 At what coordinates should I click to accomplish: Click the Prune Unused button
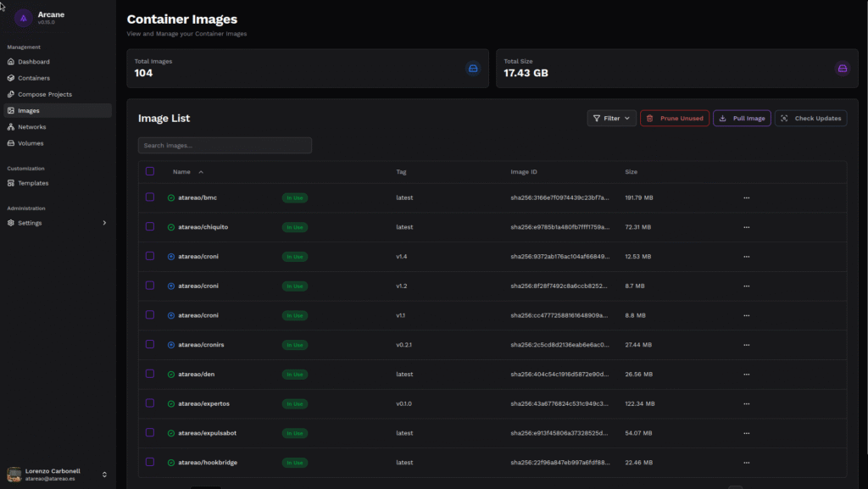(x=675, y=119)
